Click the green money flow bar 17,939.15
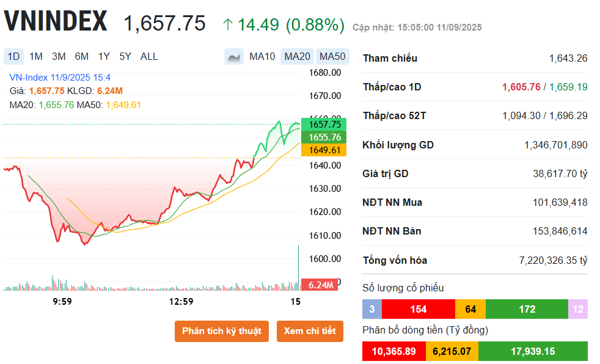 (x=533, y=351)
